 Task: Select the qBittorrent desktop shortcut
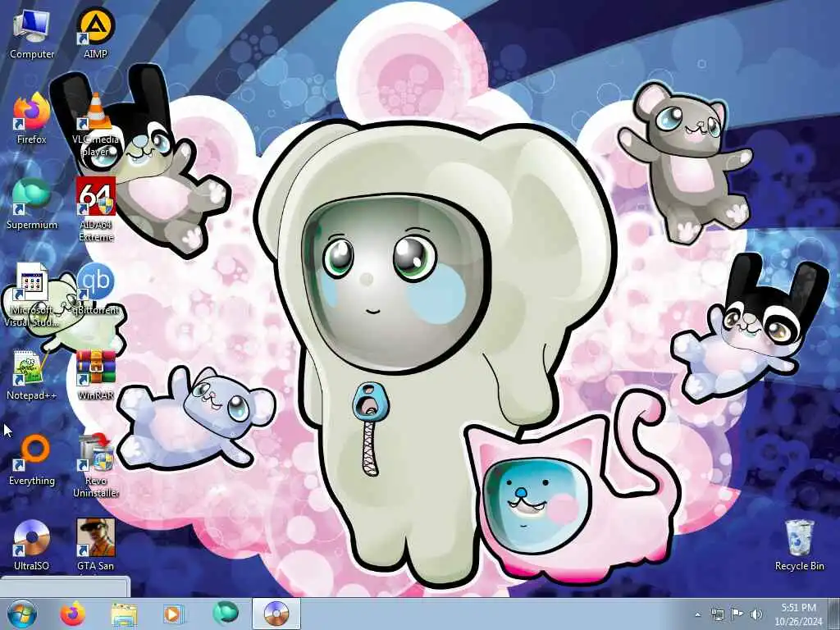95,290
